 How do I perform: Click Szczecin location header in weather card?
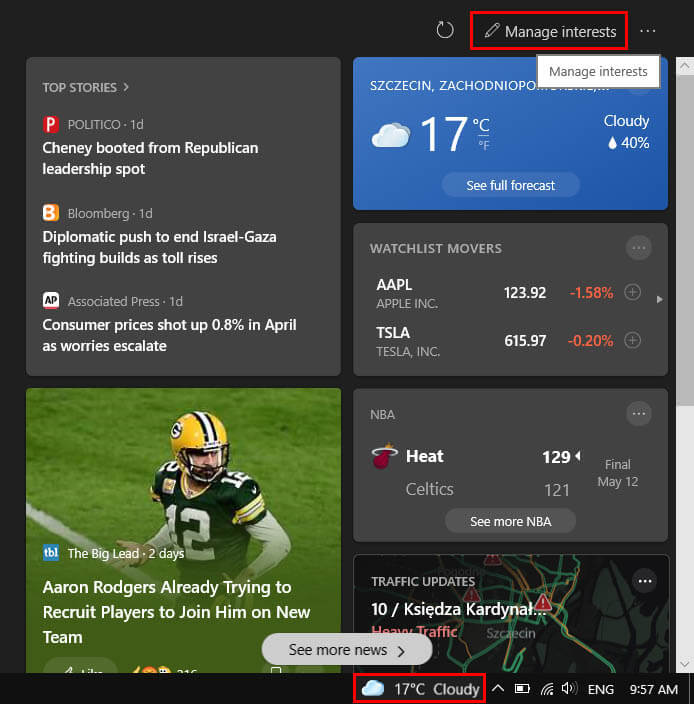489,85
